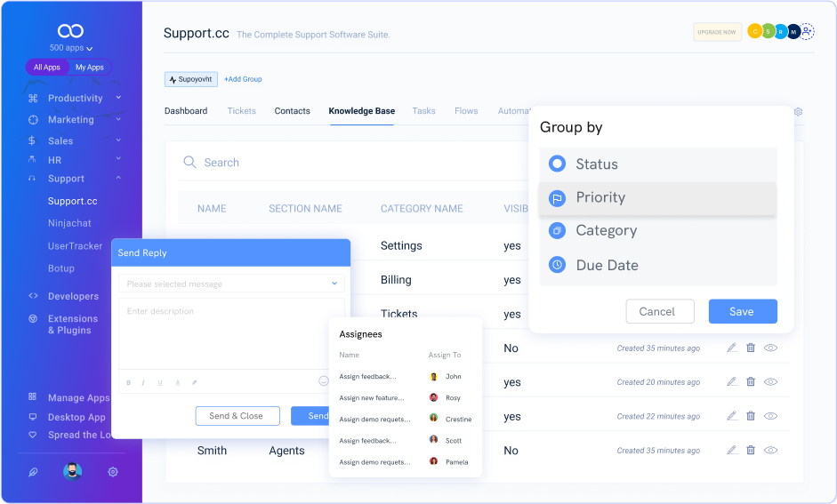Select Category in Group by

point(657,231)
